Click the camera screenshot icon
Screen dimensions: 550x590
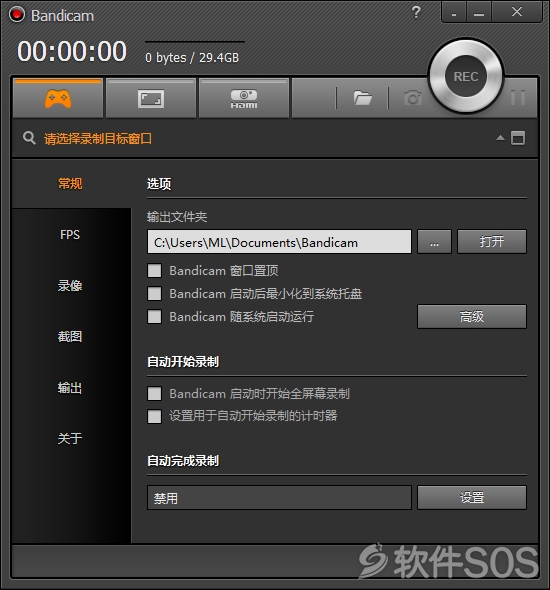coord(413,98)
